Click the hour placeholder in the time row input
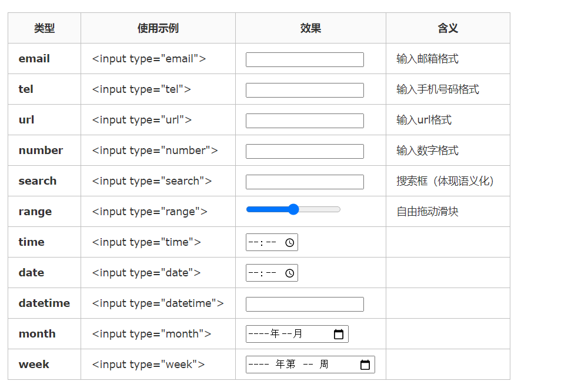Screen dimensions: 588x391 click(253, 242)
